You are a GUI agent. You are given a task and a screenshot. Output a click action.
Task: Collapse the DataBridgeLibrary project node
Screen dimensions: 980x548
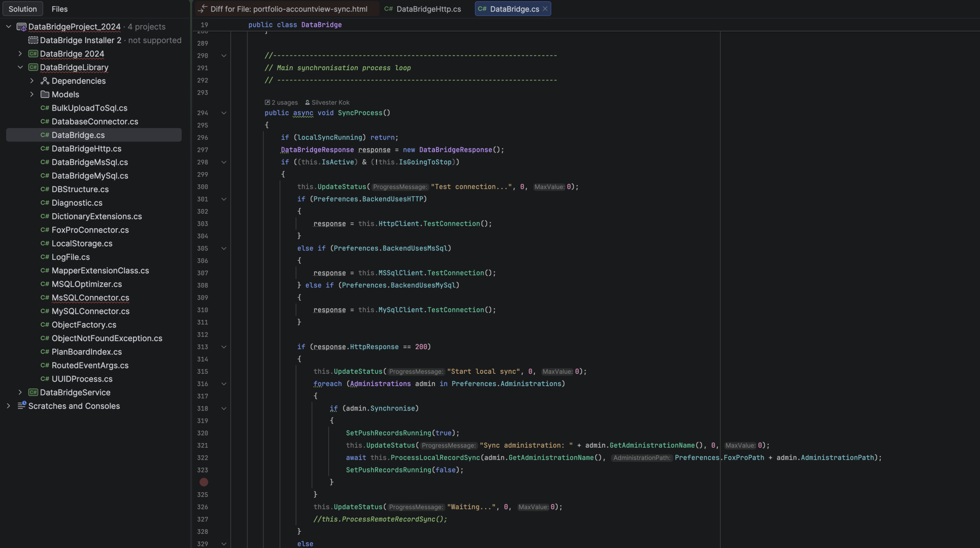coord(20,67)
